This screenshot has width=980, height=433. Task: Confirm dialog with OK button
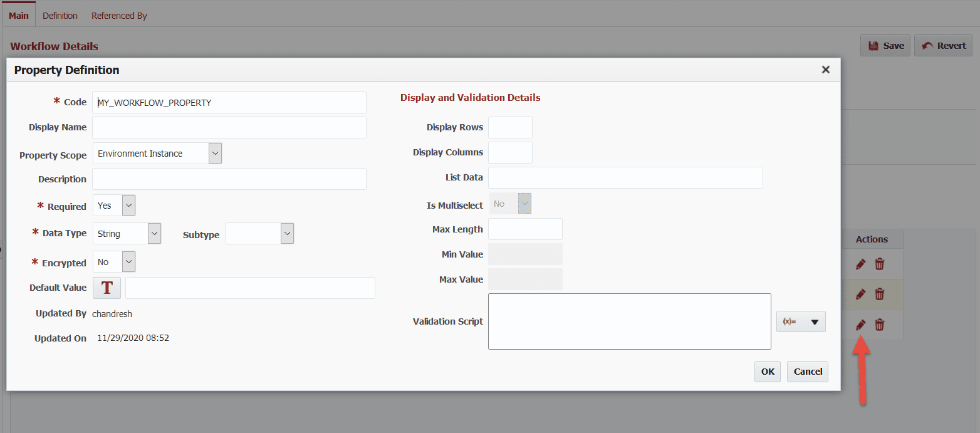pyautogui.click(x=768, y=372)
